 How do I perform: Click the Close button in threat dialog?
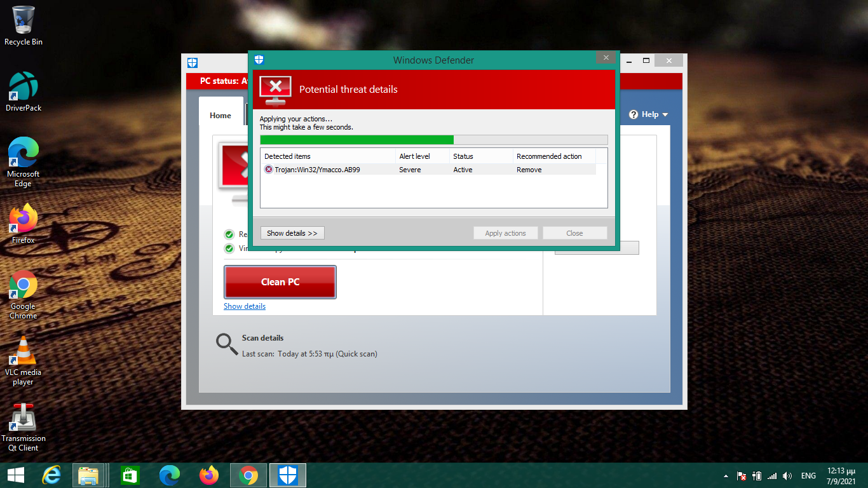coord(574,233)
